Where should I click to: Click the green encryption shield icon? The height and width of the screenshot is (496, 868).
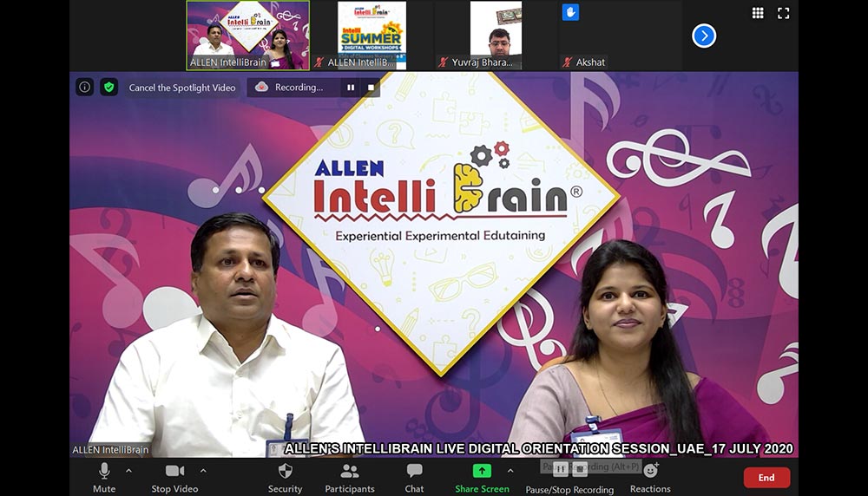tap(109, 87)
